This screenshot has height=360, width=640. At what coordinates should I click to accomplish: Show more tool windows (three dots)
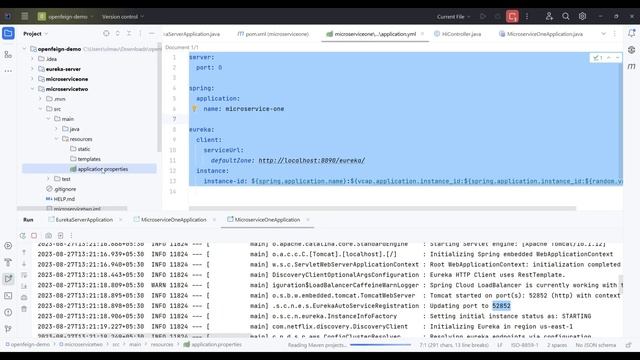pos(8,71)
